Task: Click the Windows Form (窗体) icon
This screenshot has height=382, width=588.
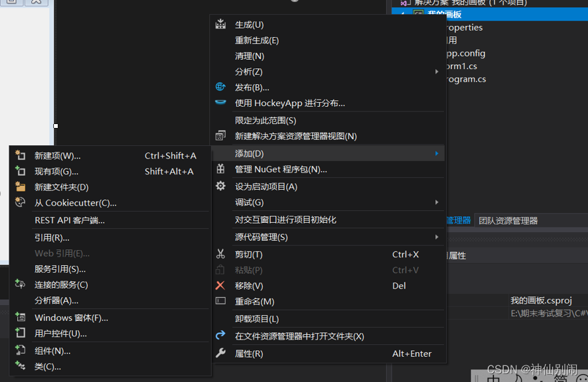Action: pos(21,317)
